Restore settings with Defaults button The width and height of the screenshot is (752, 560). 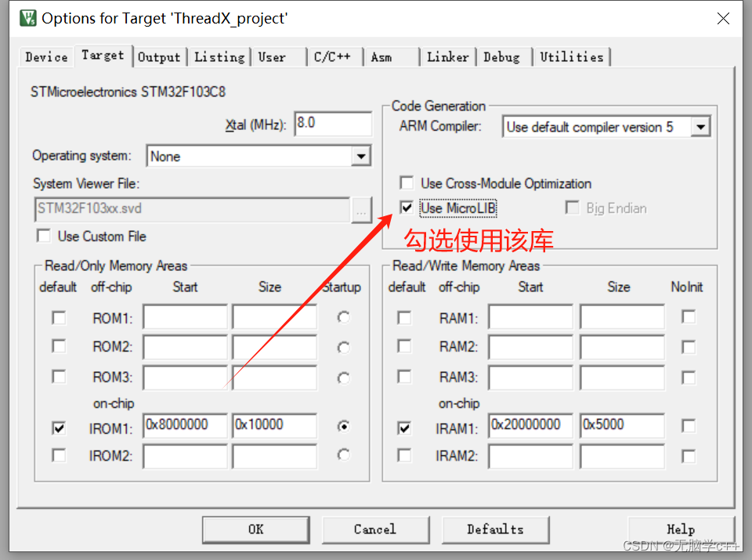pyautogui.click(x=495, y=529)
